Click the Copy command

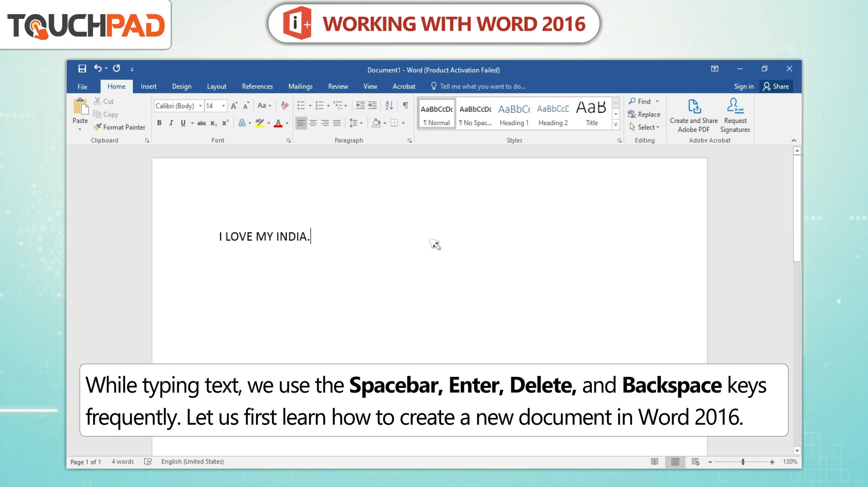[106, 114]
